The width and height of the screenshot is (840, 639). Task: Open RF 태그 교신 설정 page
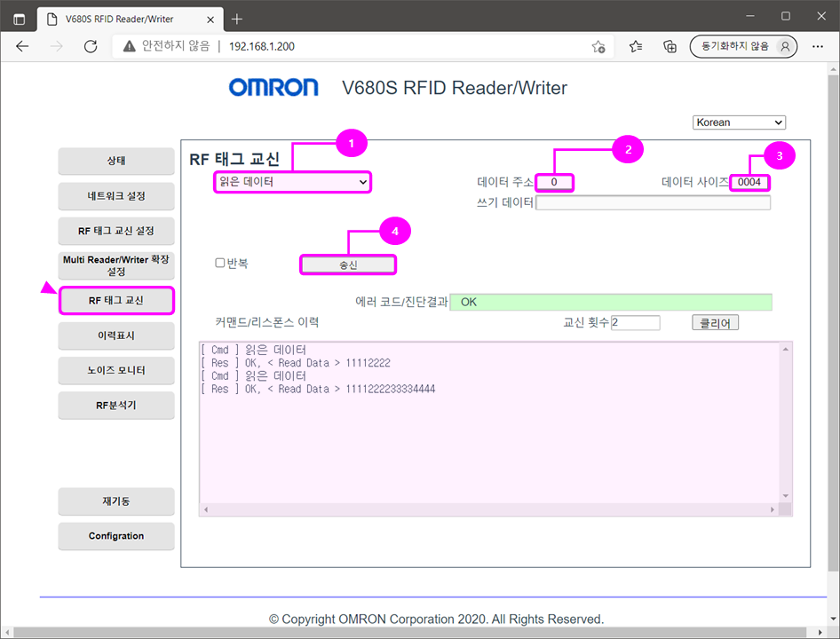116,231
